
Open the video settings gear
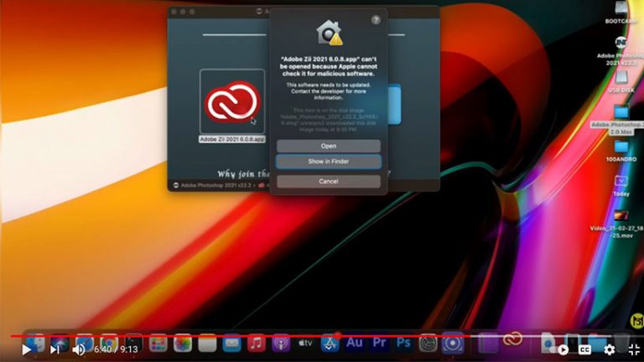pyautogui.click(x=610, y=349)
